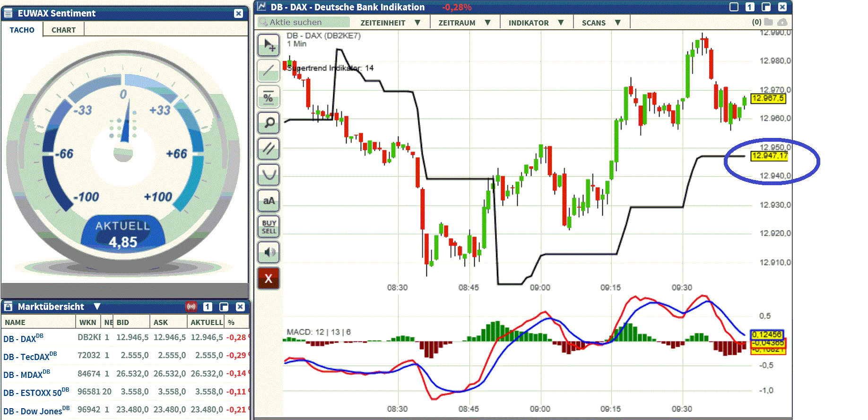Close the EUWAX Sentiment panel
The height and width of the screenshot is (420, 868).
pyautogui.click(x=239, y=13)
